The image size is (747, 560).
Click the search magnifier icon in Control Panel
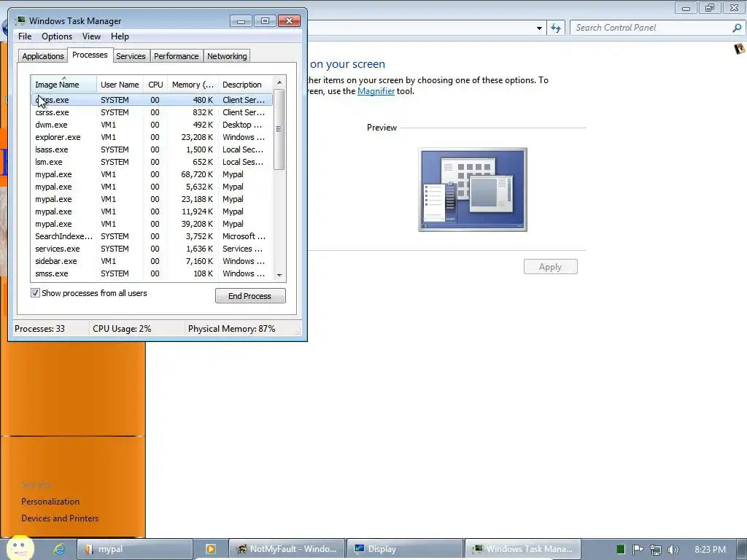pyautogui.click(x=737, y=28)
